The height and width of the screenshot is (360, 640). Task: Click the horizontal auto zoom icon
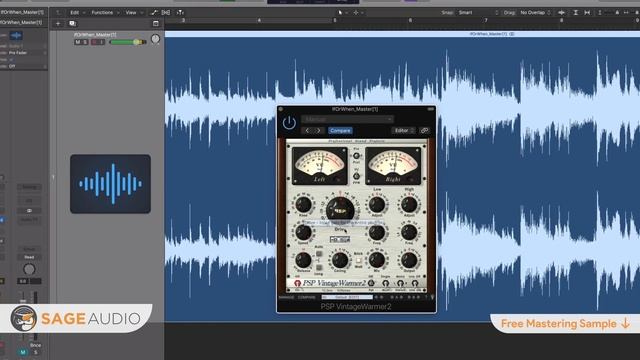(587, 13)
